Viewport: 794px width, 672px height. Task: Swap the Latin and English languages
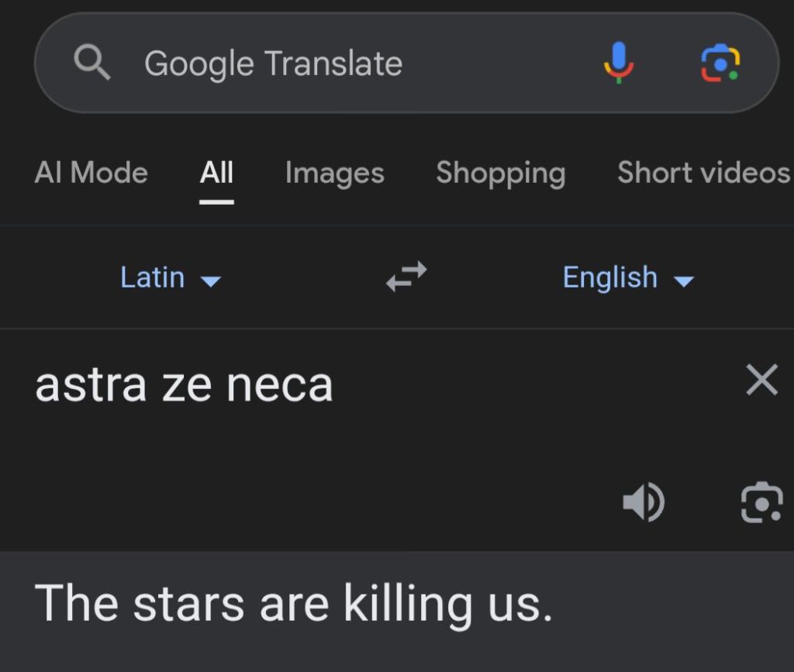(406, 277)
